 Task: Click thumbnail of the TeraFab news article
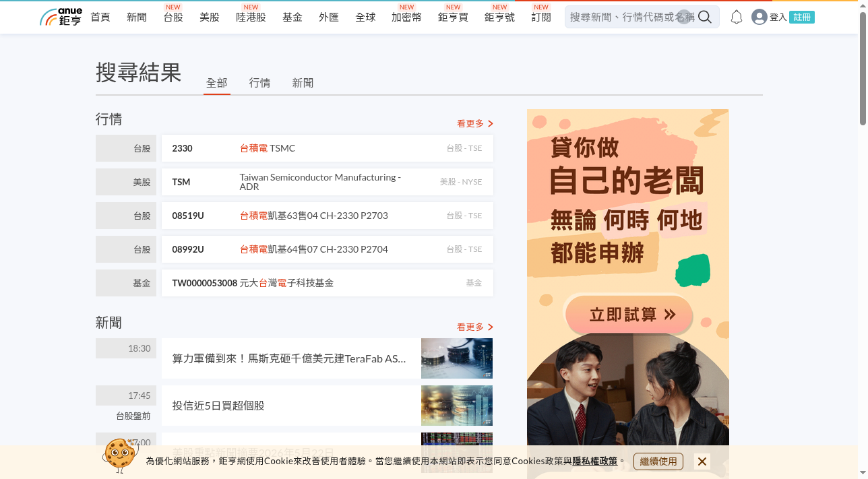457,358
